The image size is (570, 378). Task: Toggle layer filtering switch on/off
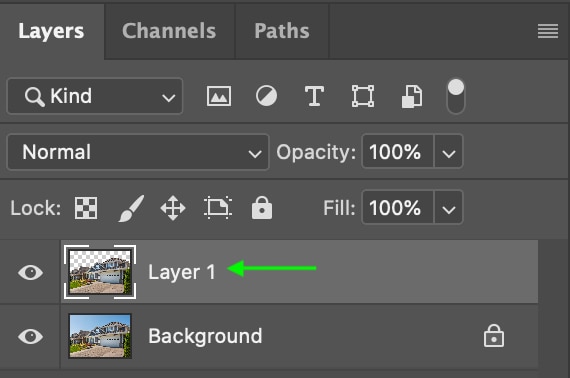point(455,96)
